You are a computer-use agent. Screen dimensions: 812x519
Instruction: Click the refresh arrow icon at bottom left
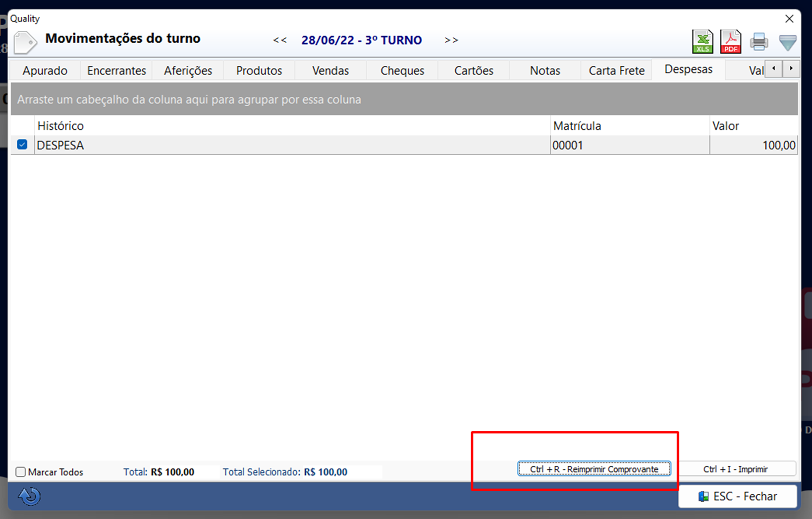click(29, 496)
